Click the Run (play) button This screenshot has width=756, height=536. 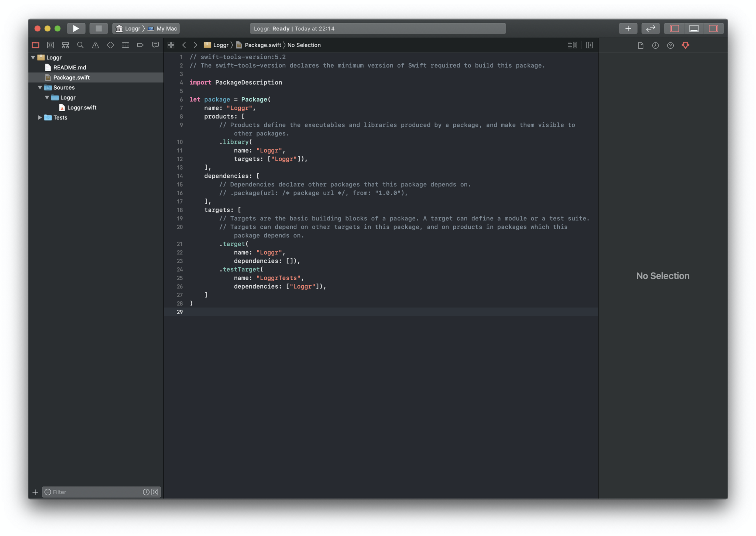[x=76, y=28]
